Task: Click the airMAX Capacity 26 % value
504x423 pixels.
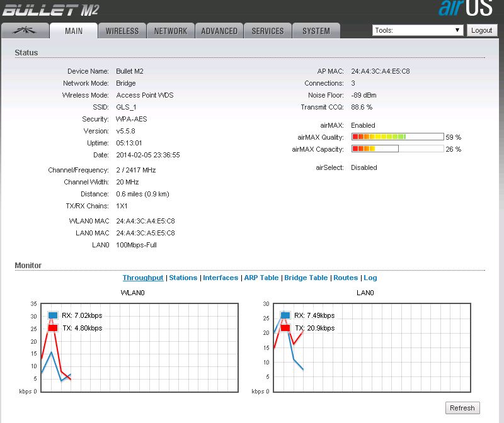Action: coord(453,149)
